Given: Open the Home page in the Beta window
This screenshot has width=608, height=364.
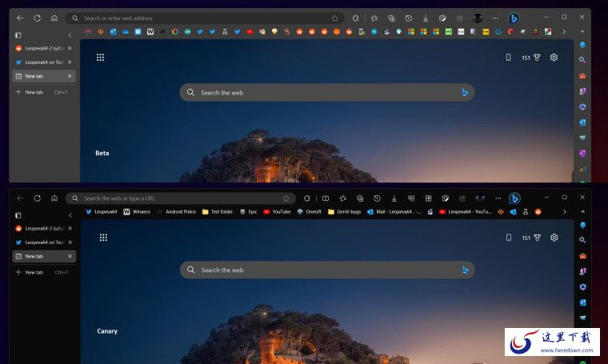Looking at the screenshot, I should tap(54, 18).
